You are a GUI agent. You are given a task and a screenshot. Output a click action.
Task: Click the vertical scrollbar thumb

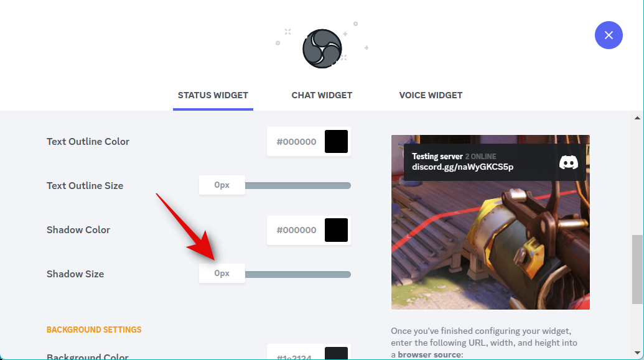point(637,269)
